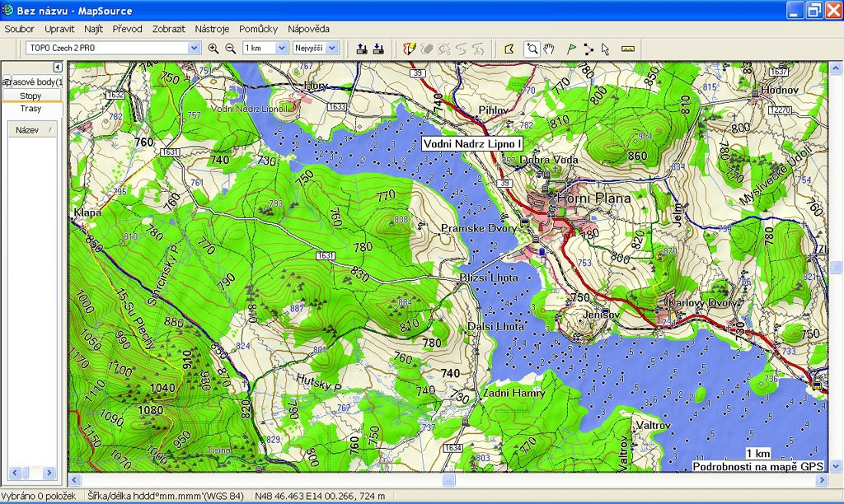Click the N48 46.463 coordinates in status bar

click(x=321, y=496)
